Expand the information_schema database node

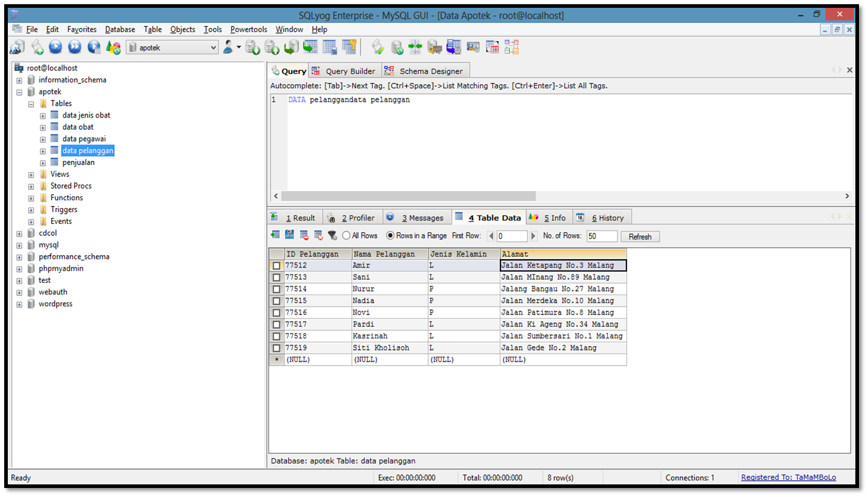19,80
